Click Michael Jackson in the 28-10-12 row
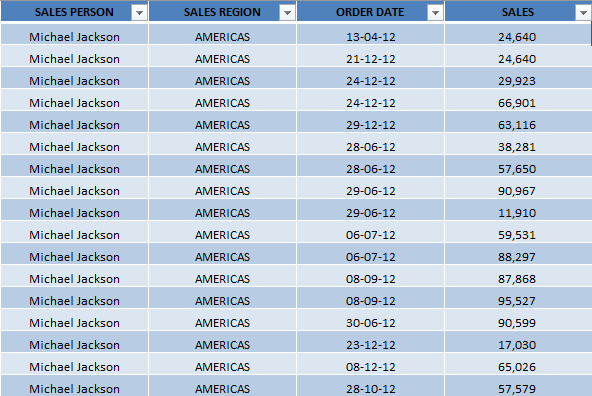 (x=74, y=387)
